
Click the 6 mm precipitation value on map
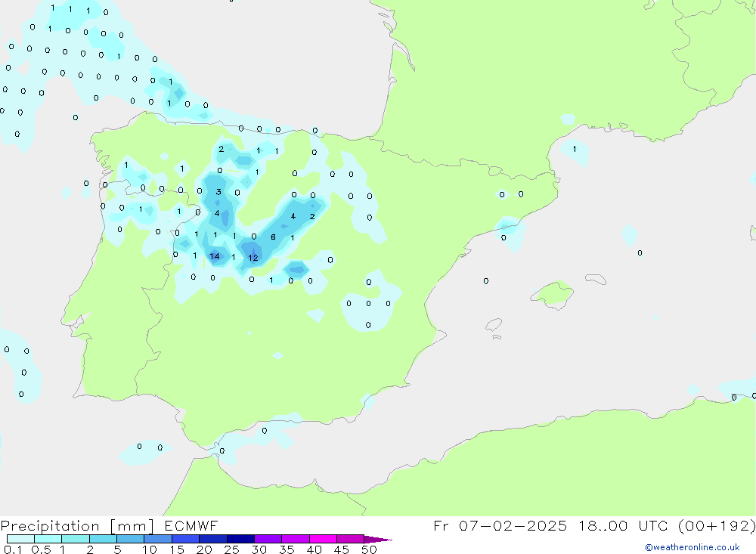pos(273,237)
